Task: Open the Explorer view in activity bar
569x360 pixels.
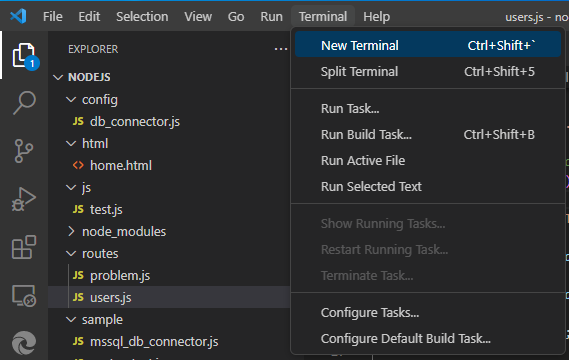Action: pos(24,56)
